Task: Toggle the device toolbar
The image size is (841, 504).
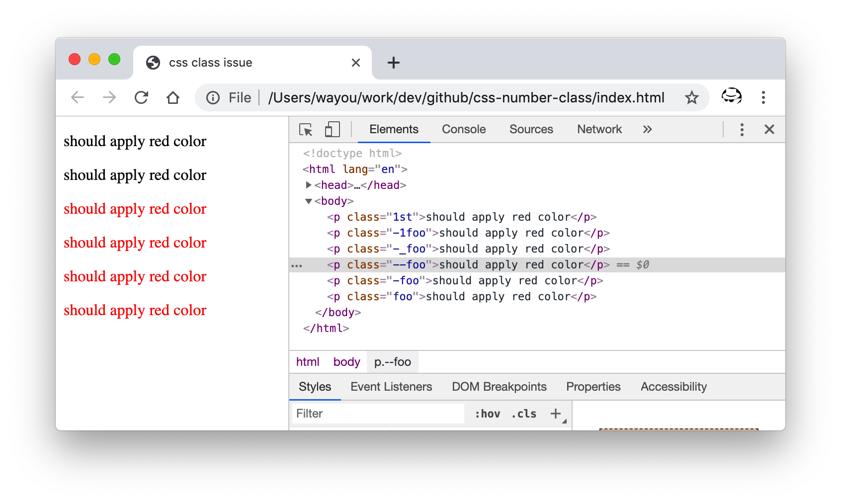Action: (x=332, y=130)
